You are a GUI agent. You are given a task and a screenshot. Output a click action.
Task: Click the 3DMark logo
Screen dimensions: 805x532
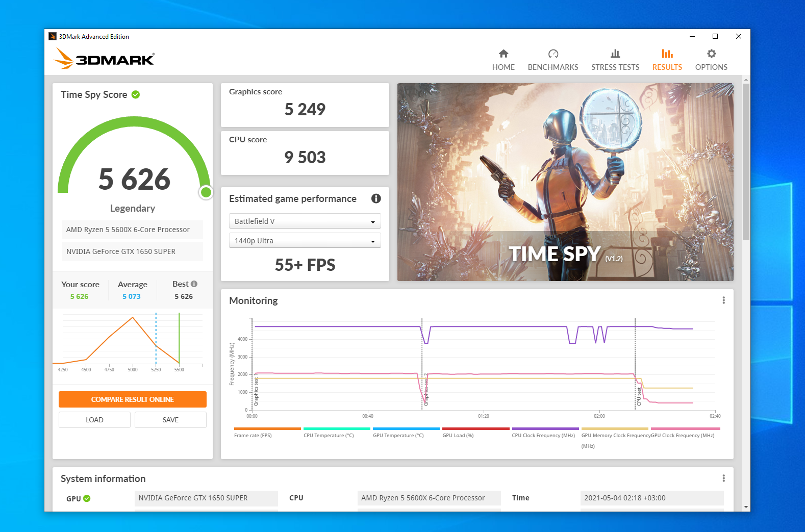[x=104, y=59]
